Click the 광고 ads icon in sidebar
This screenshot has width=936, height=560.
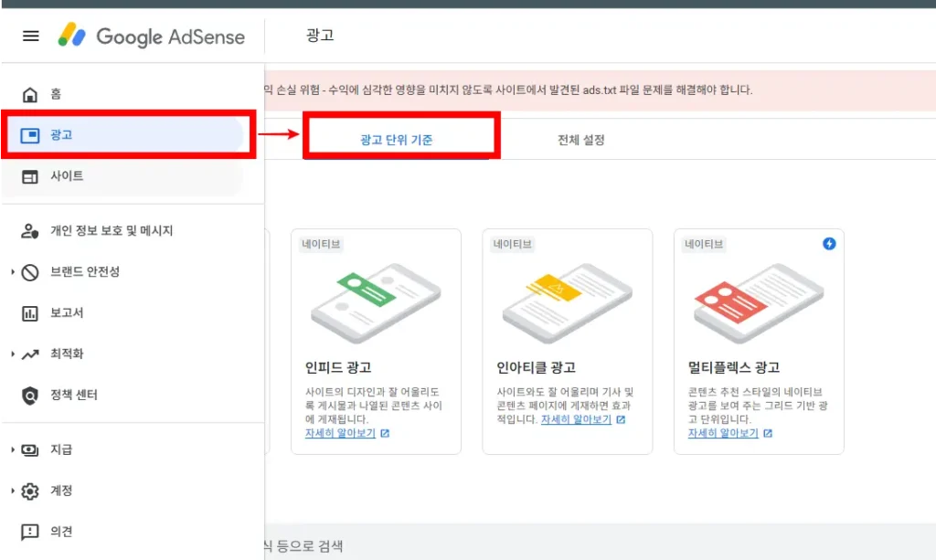[30, 134]
